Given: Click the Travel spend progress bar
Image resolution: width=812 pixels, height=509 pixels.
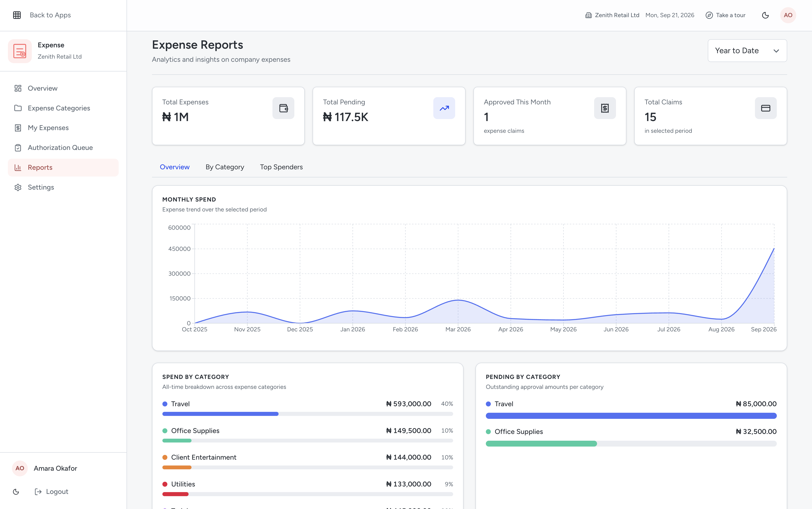Looking at the screenshot, I should tap(307, 414).
